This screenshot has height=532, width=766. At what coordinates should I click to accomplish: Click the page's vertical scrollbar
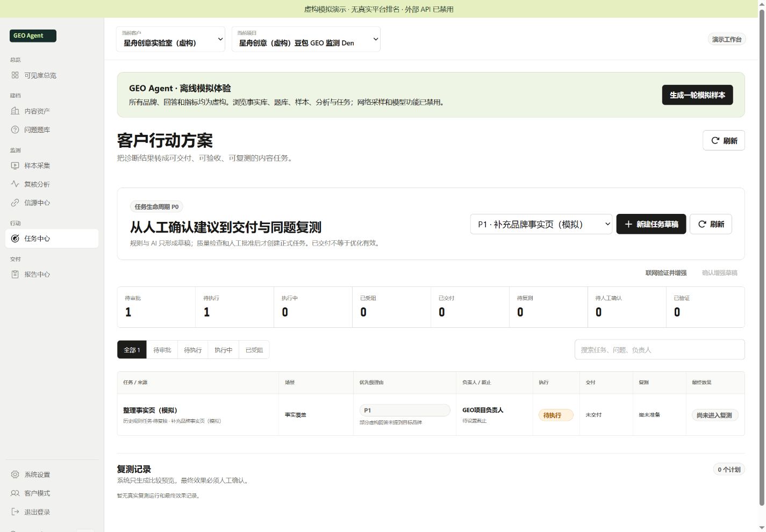tap(761, 258)
